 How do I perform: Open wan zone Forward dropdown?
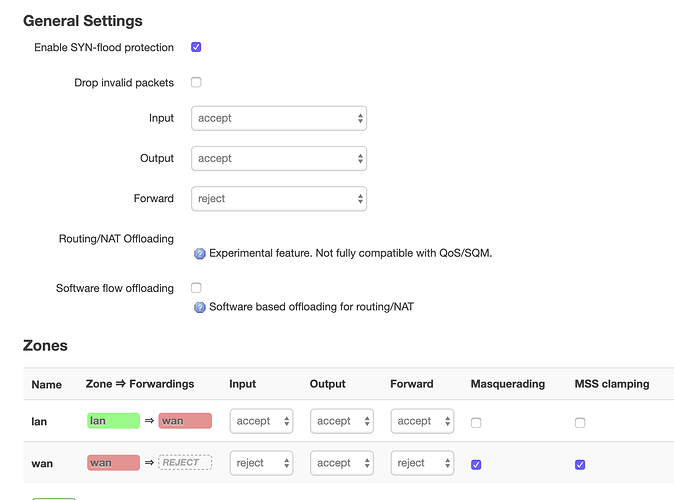coord(422,463)
